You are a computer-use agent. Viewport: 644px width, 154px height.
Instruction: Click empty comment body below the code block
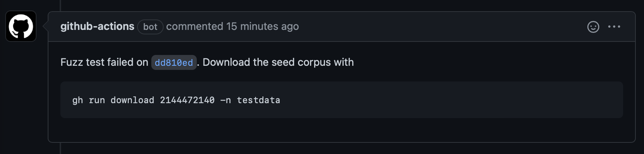point(342,130)
